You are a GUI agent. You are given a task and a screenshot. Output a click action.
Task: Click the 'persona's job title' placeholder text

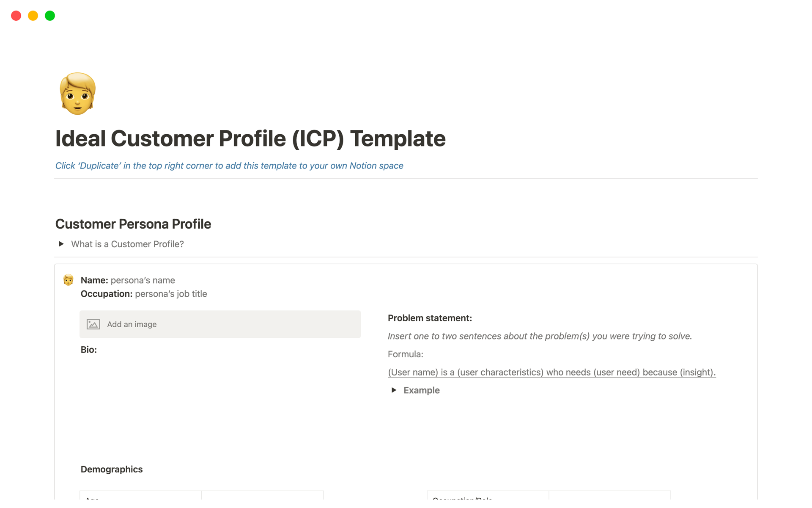170,293
